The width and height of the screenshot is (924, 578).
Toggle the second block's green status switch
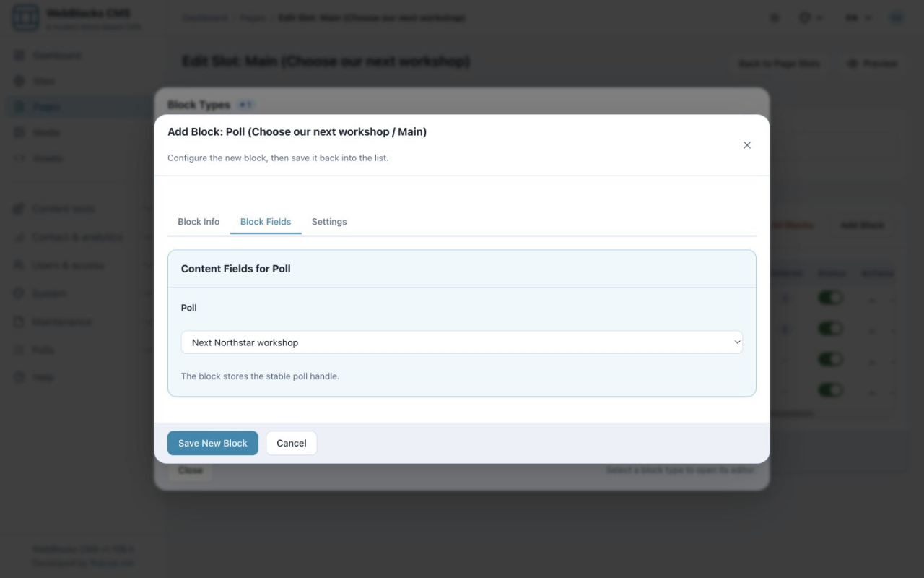(830, 329)
